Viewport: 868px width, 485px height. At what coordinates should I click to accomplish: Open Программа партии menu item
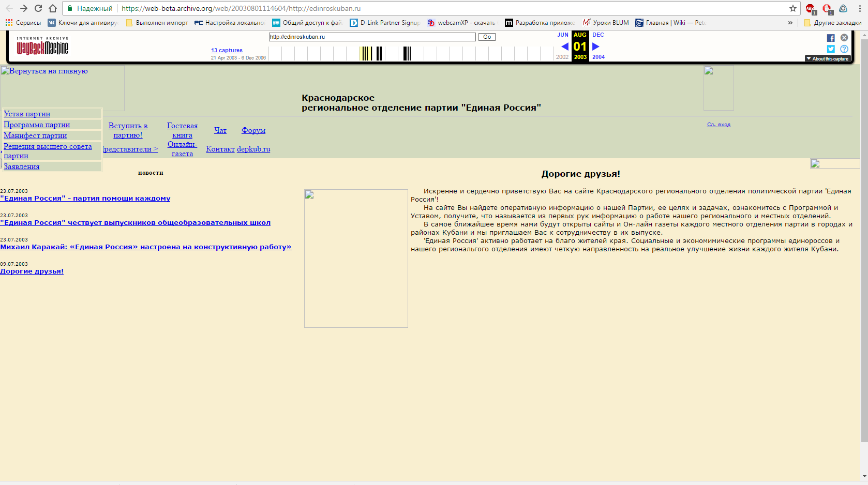pos(37,125)
